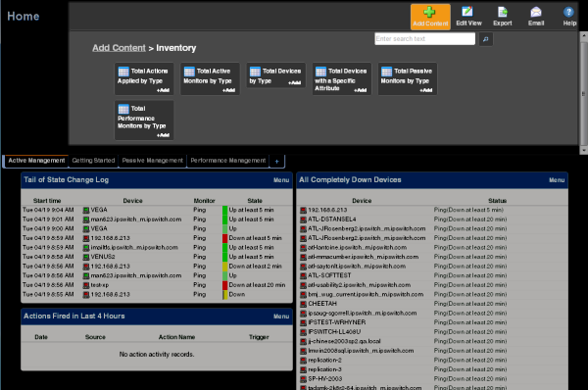The image size is (588, 390).
Task: Click the search magnifier button
Action: 486,39
